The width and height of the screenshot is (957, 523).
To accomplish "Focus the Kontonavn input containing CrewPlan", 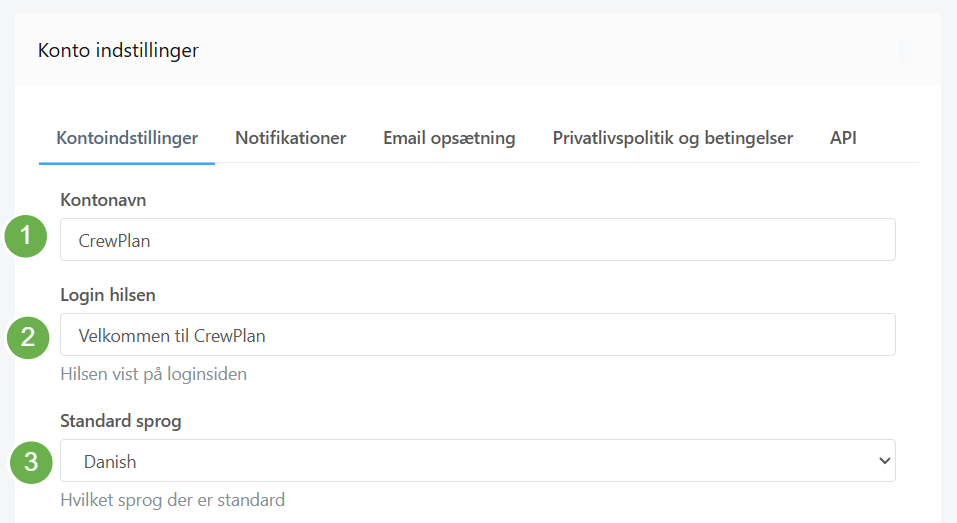I will [x=478, y=240].
